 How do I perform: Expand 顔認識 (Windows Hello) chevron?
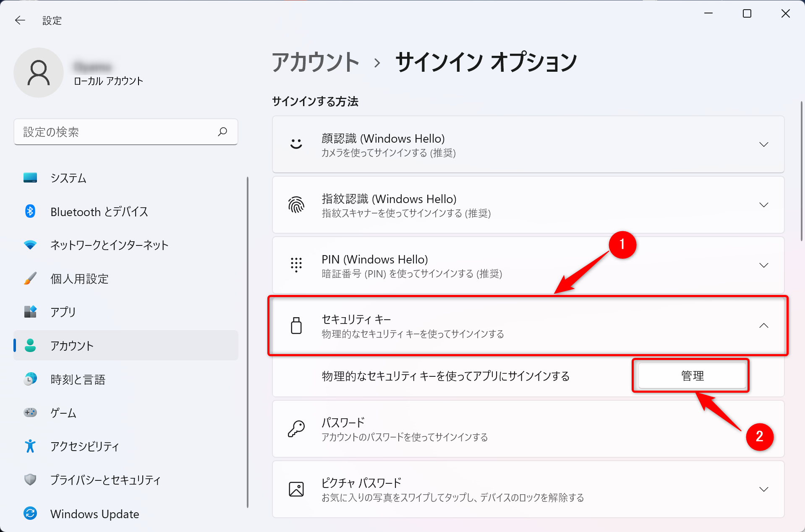point(764,144)
